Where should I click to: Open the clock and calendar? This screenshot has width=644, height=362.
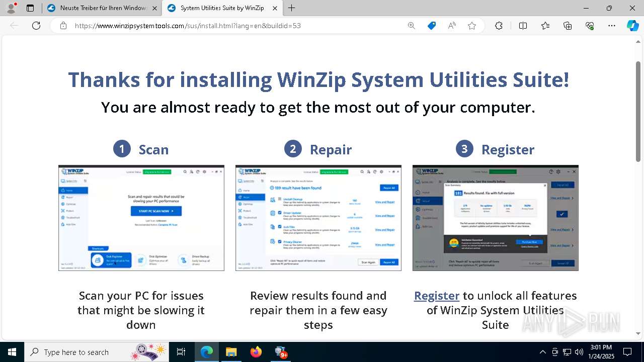(x=601, y=352)
